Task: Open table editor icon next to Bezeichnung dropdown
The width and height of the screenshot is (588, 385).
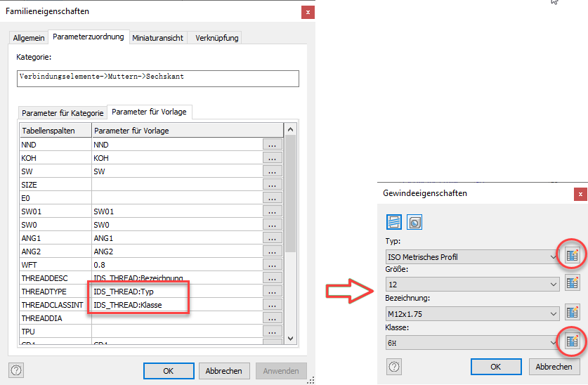Action: [x=573, y=312]
